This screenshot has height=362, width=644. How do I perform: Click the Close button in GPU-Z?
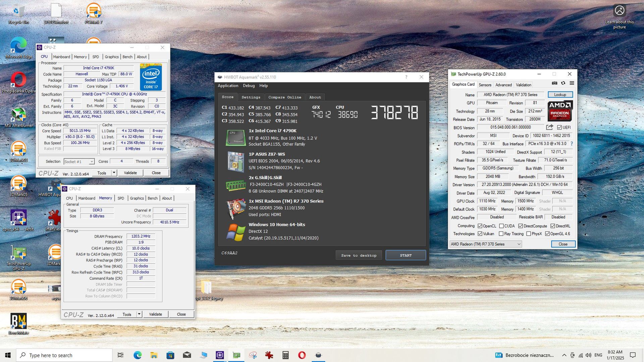point(563,244)
